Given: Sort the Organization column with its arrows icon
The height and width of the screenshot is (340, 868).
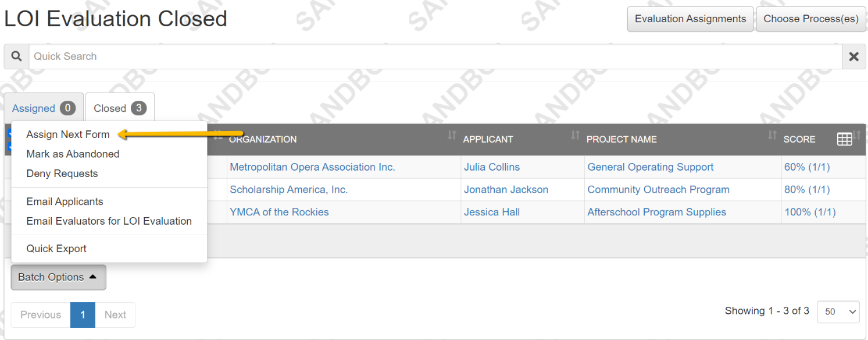Looking at the screenshot, I should click(451, 135).
